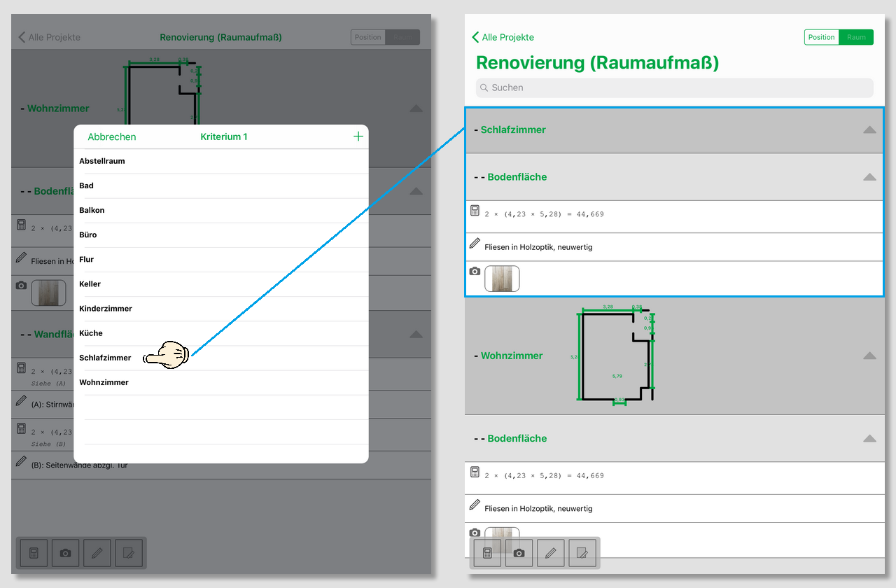The width and height of the screenshot is (896, 588).
Task: Tap pencil icon in Wohnzimmer Fliesen row, right
Action: (x=475, y=505)
